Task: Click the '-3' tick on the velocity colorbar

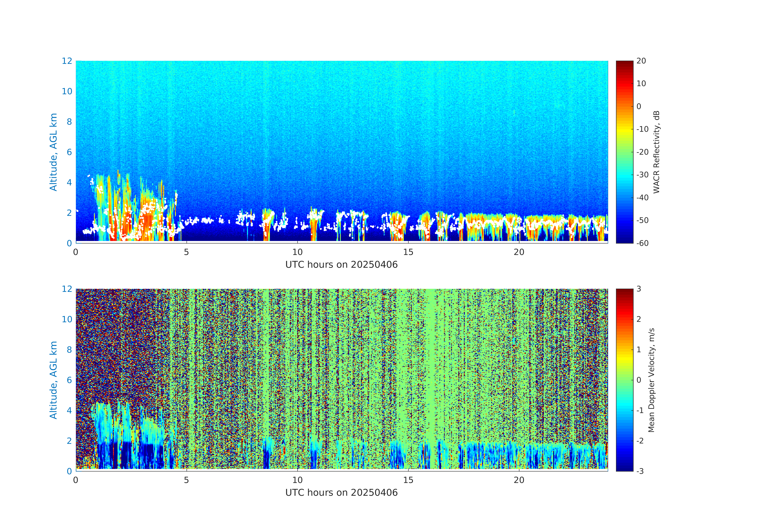Action: pyautogui.click(x=640, y=471)
